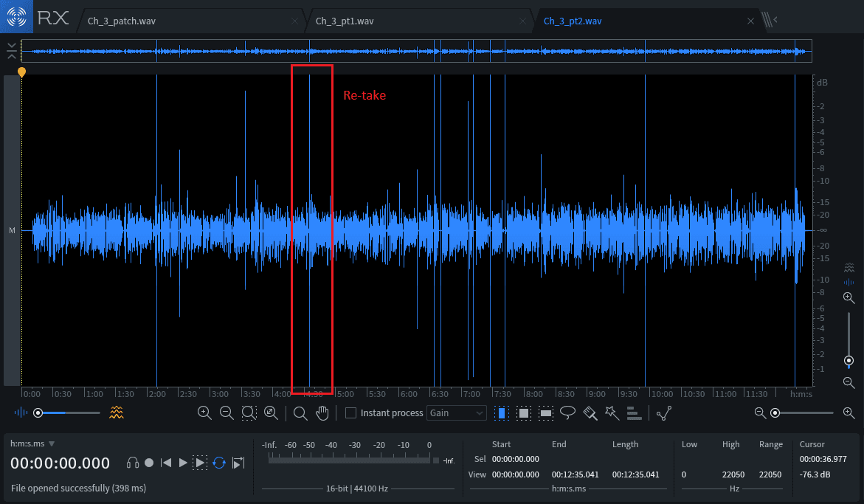Switch to the Ch_3_patch.wav tab

pos(121,21)
